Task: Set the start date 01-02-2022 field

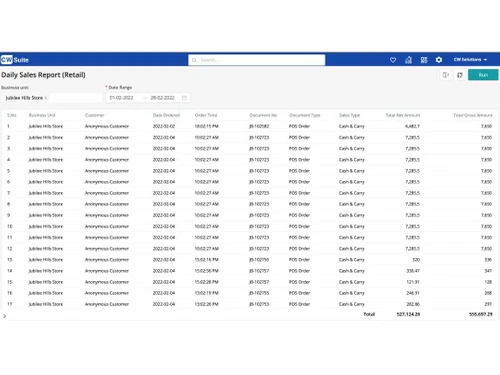Action: (x=122, y=98)
